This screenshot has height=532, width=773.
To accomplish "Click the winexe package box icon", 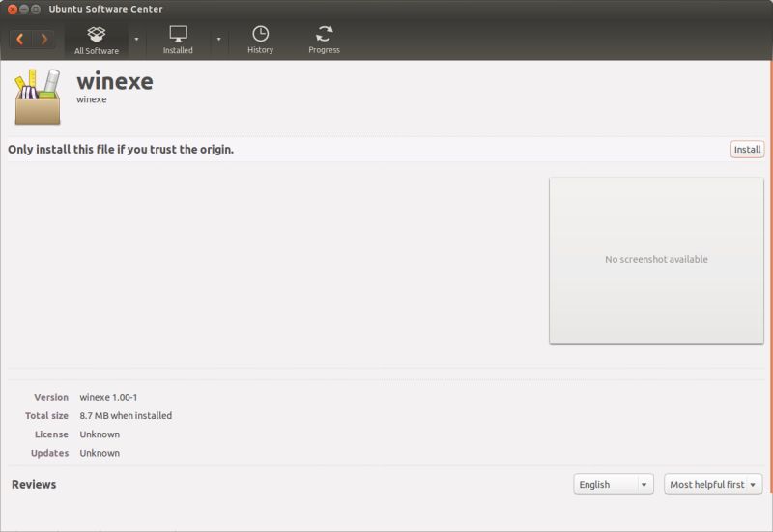I will (x=38, y=97).
